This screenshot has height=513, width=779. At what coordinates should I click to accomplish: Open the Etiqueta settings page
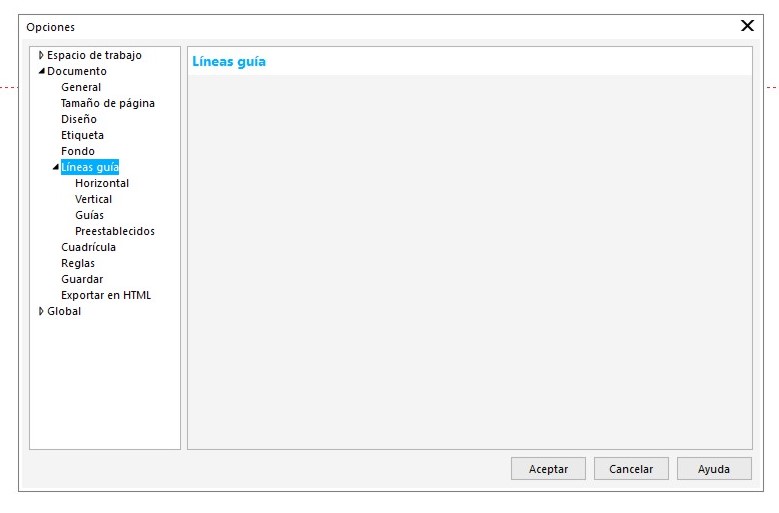(x=82, y=136)
